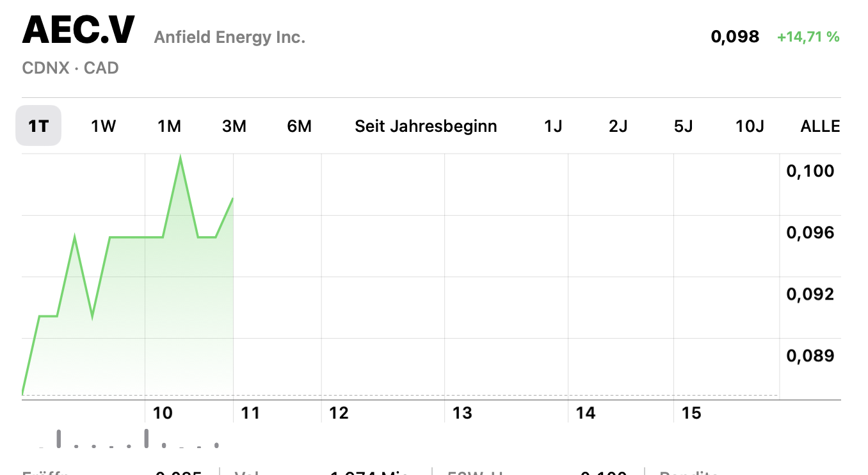Toggle the +14,71 % change display
The height and width of the screenshot is (475, 868).
click(x=808, y=37)
